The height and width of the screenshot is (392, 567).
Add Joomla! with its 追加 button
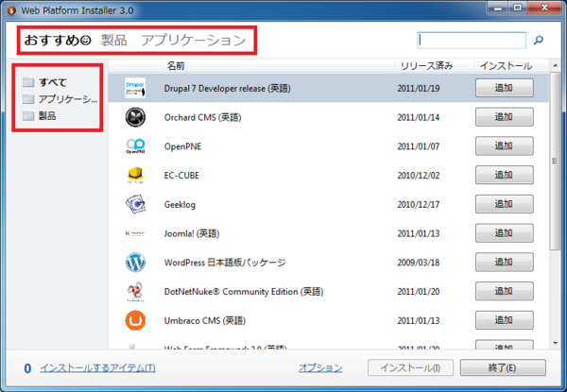pos(504,233)
